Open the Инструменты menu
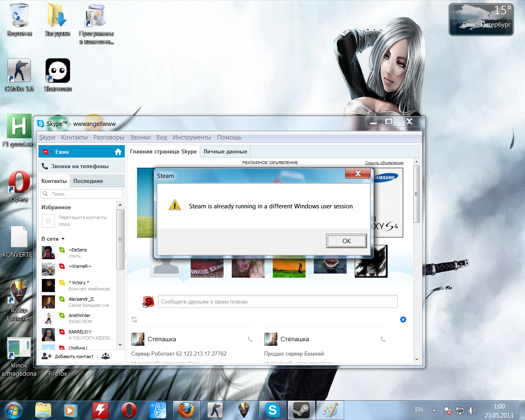 [192, 137]
